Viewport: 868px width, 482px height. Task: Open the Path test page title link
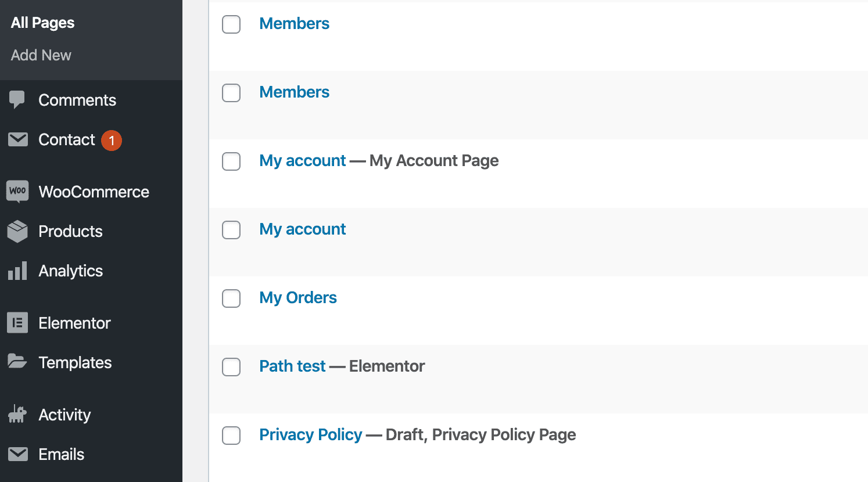pos(292,366)
